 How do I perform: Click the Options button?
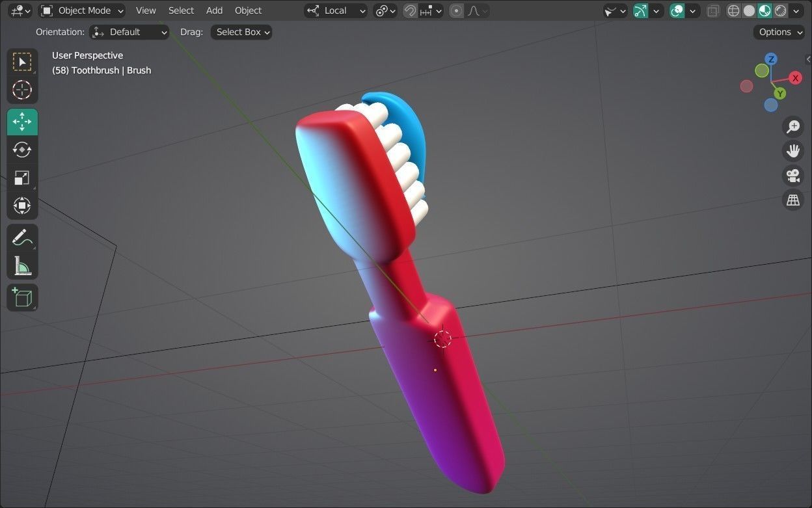[778, 32]
